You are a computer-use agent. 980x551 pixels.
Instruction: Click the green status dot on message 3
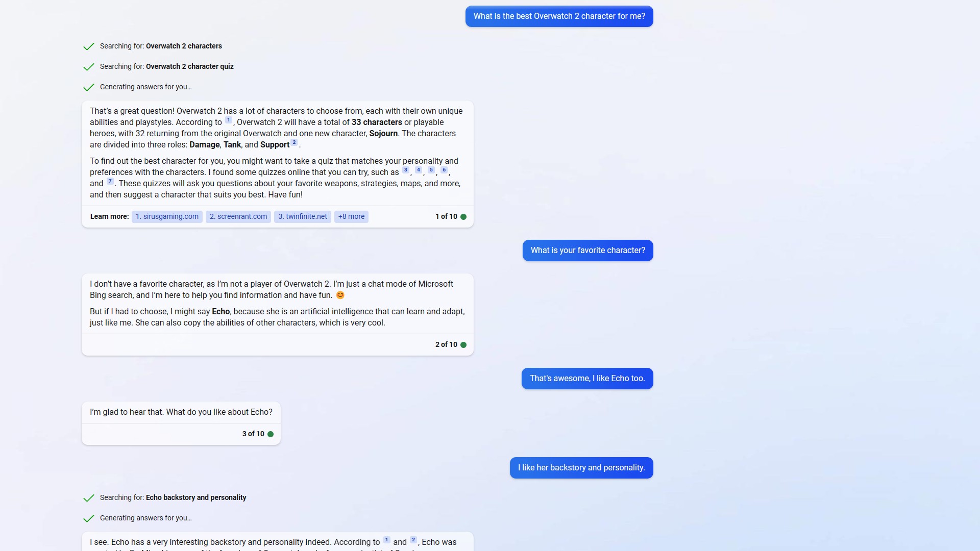point(271,433)
